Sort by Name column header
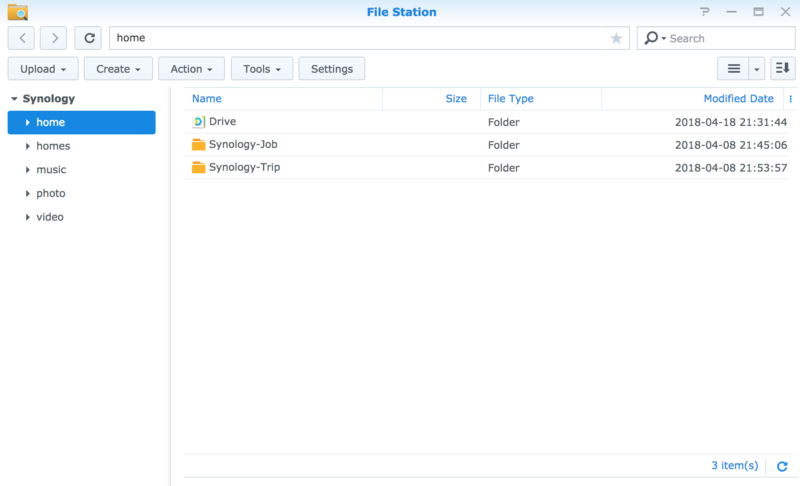 click(x=207, y=98)
